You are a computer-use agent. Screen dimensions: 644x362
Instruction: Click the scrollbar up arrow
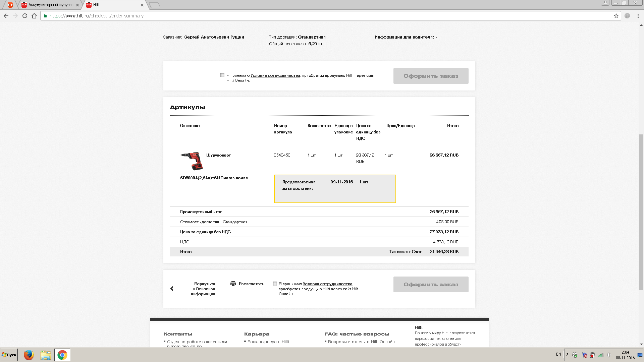pos(641,25)
